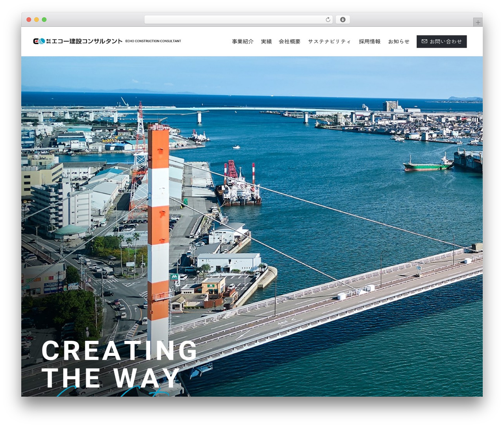Open a new tab with plus button
This screenshot has height=427, width=504.
point(478,22)
